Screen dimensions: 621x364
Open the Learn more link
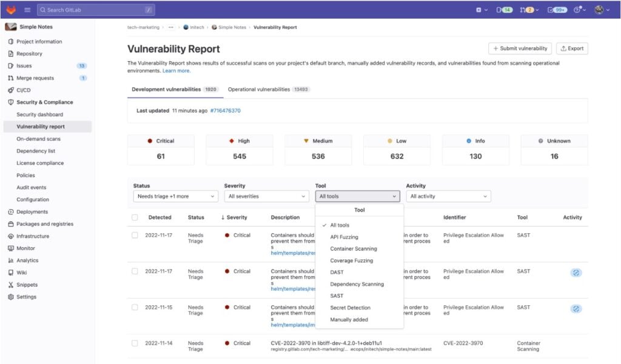176,71
